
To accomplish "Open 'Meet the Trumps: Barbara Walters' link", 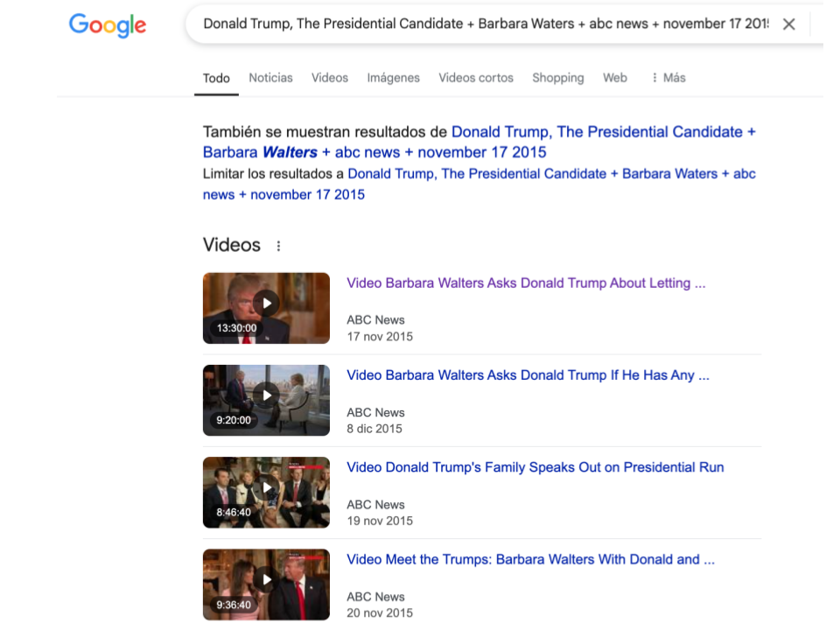I will pyautogui.click(x=530, y=559).
